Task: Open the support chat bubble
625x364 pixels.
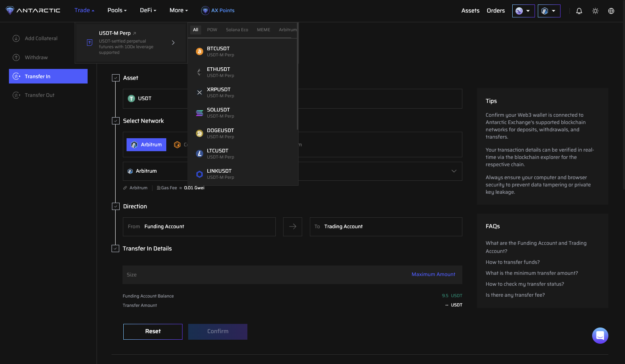Action: tap(600, 336)
